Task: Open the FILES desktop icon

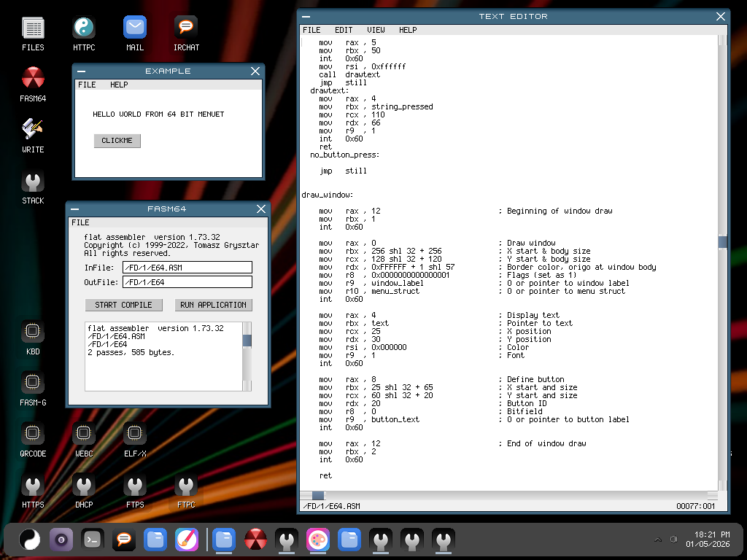Action: click(x=33, y=34)
